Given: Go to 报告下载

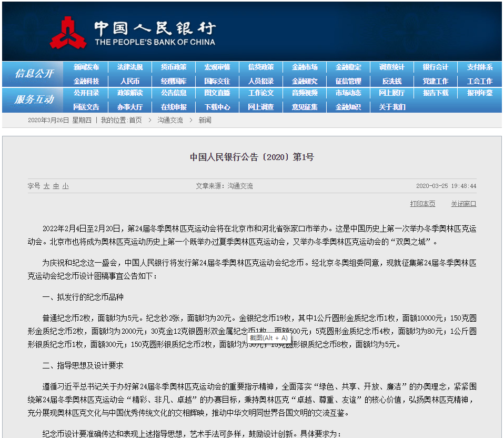Looking at the screenshot, I should tap(436, 93).
